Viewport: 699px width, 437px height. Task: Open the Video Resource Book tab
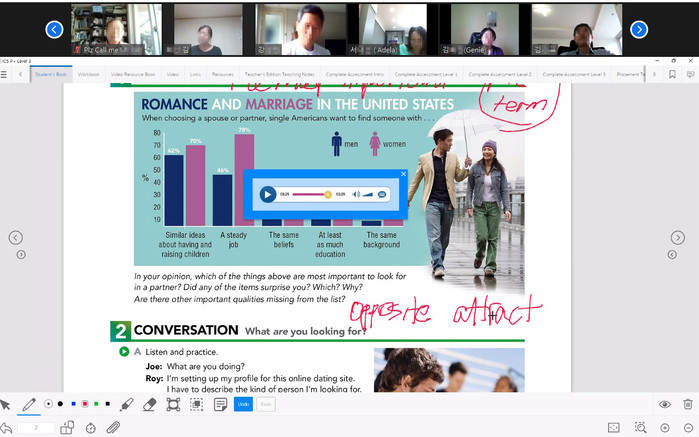132,74
